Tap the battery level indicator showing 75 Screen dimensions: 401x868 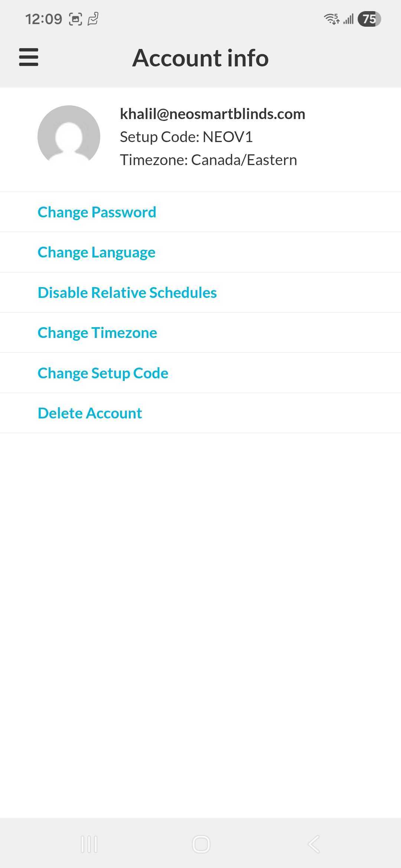(x=369, y=19)
